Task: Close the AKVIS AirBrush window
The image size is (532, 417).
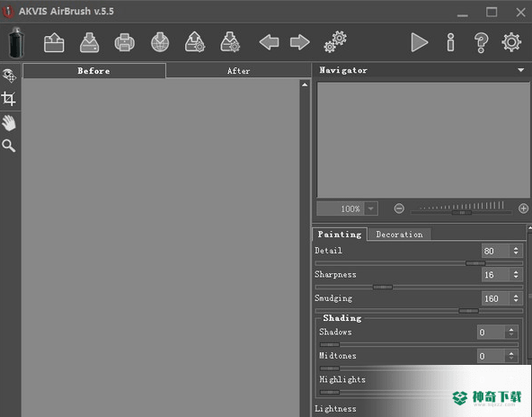Action: (x=521, y=13)
